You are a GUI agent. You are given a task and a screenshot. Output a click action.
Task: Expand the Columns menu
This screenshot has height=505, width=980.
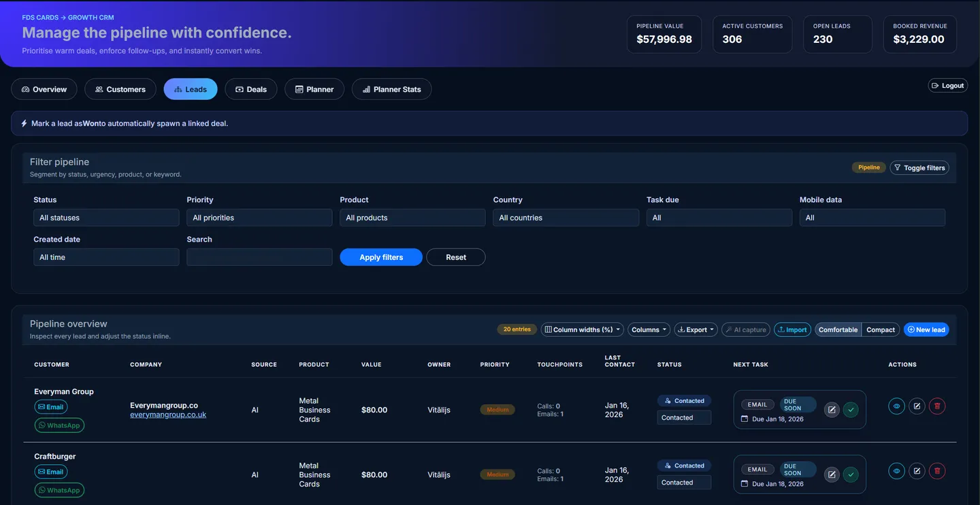point(649,329)
